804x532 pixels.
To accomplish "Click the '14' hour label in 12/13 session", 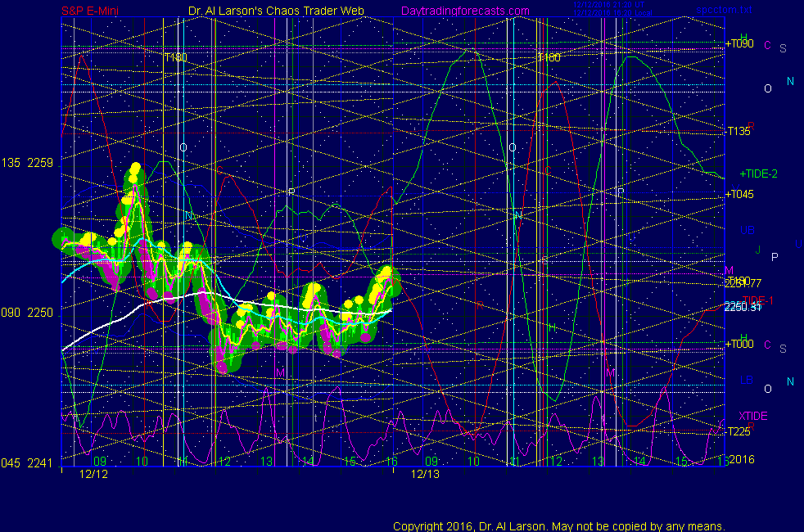I will pyautogui.click(x=639, y=462).
